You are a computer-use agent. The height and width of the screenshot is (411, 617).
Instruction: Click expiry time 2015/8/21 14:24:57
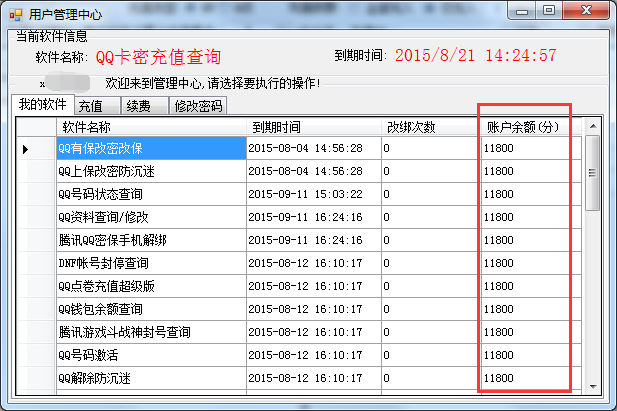[x=476, y=56]
